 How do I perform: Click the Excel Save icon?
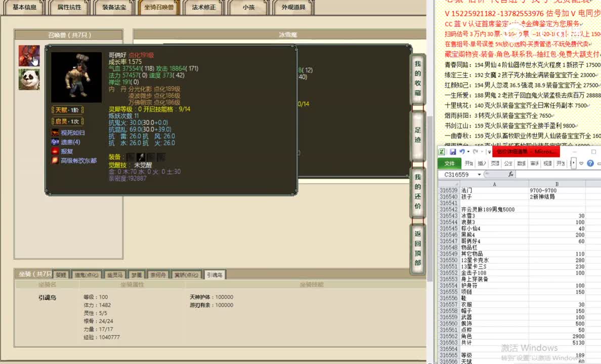[453, 152]
